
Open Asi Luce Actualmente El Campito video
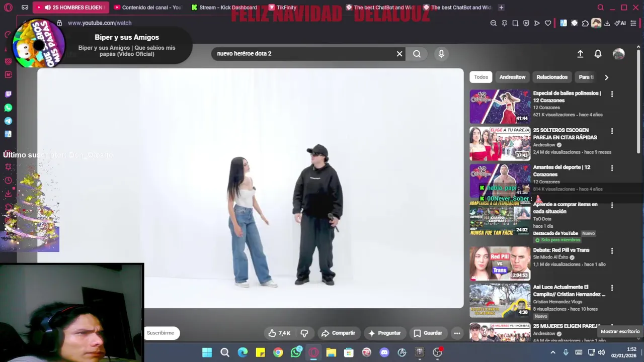pos(569,291)
